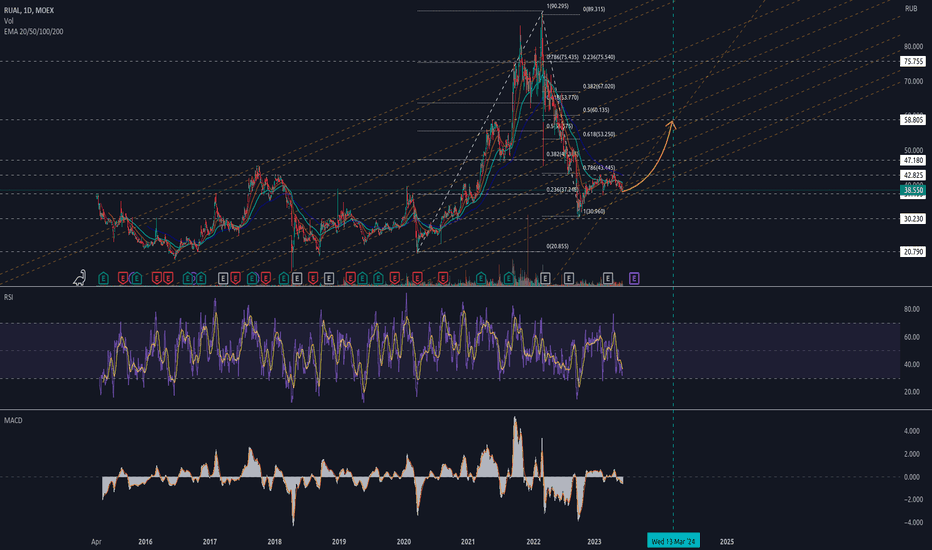Screen dimensions: 932x550
Task: Open the purple upcoming earnings marker
Action: (634, 278)
